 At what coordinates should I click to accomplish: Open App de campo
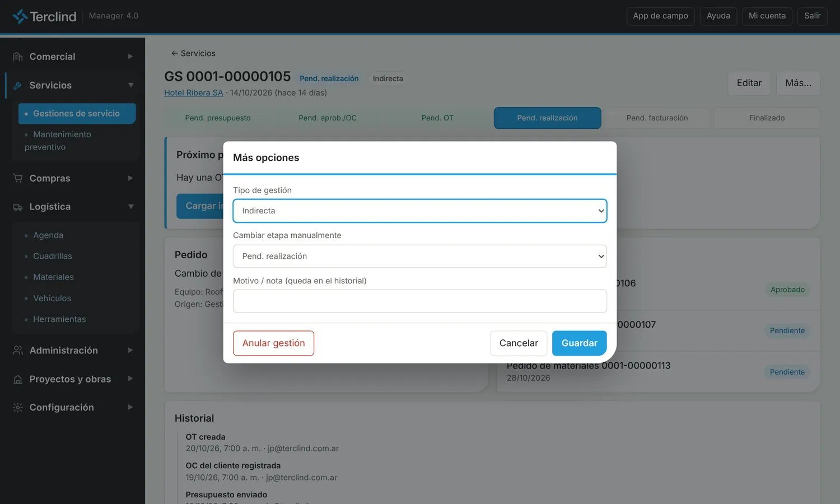point(661,16)
